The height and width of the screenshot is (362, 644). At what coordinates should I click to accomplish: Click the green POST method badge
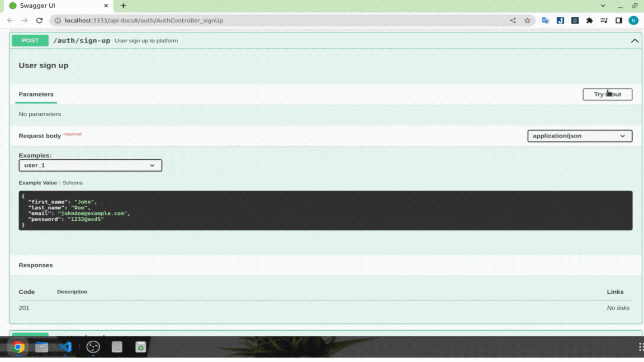coord(30,41)
